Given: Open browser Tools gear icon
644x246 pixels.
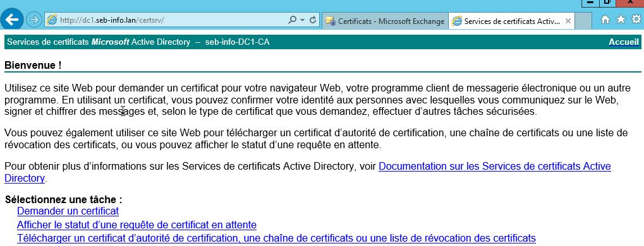Looking at the screenshot, I should point(636,20).
